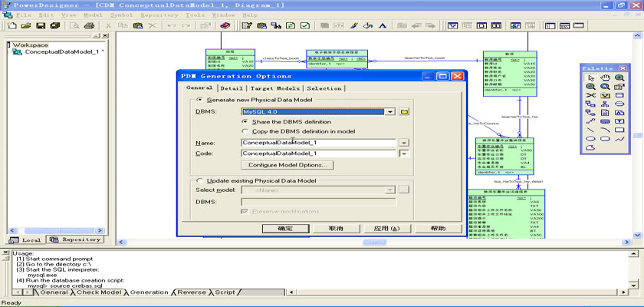The image size is (644, 307).
Task: Click the diagram vertical scrollbar thumb
Action: pos(637,135)
